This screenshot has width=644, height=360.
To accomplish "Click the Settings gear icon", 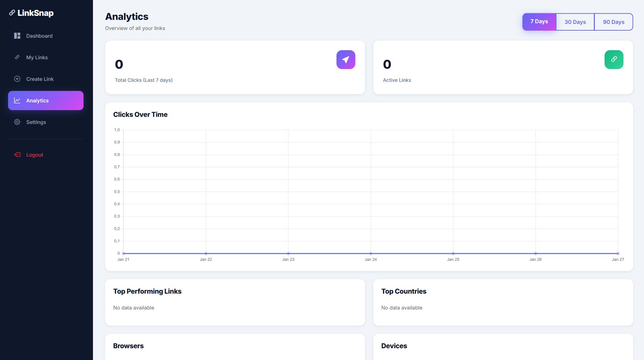I will click(17, 122).
